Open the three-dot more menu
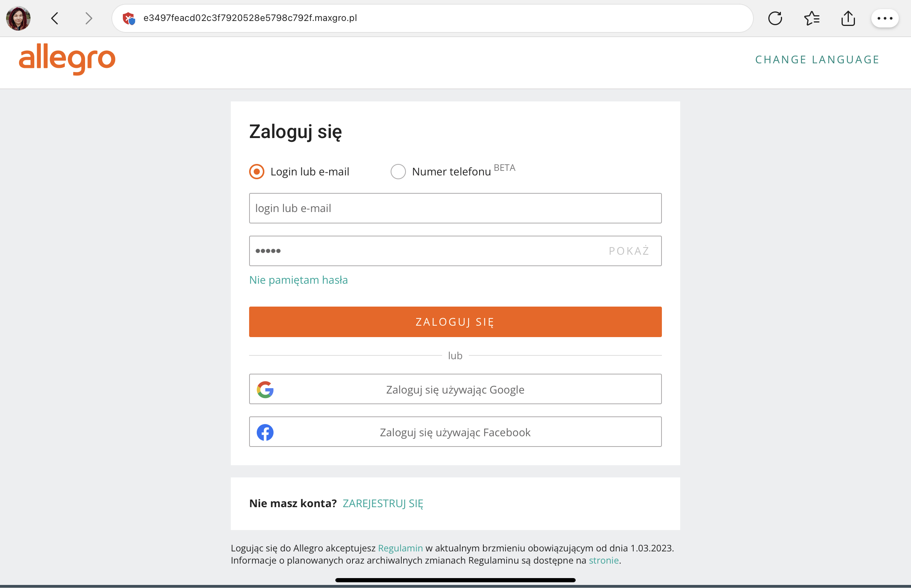This screenshot has width=911, height=588. [x=885, y=18]
